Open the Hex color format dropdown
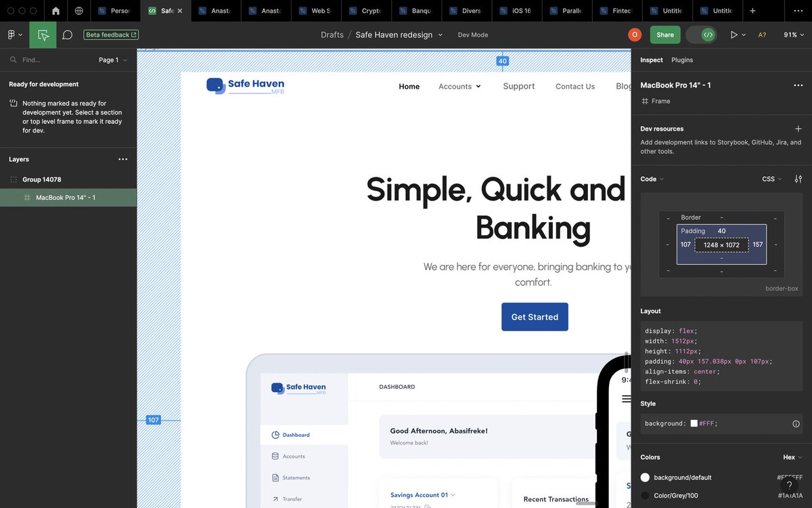Image resolution: width=812 pixels, height=508 pixels. (x=792, y=457)
